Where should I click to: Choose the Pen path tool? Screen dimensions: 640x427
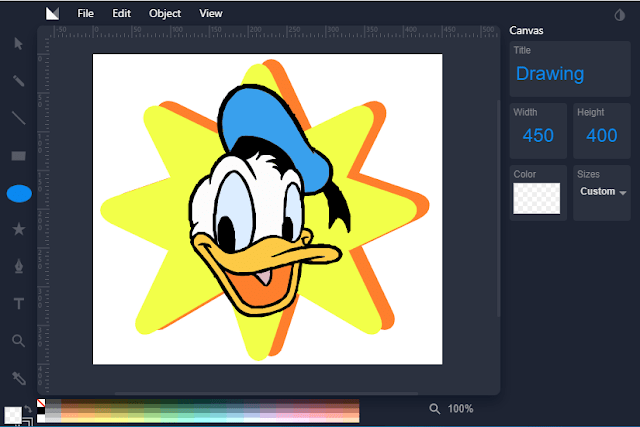19,266
